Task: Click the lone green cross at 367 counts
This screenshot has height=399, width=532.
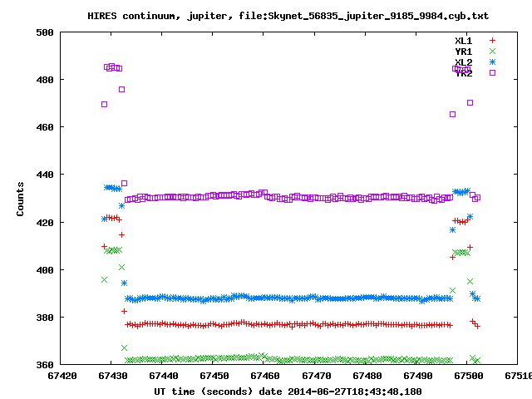Action: pyautogui.click(x=124, y=348)
